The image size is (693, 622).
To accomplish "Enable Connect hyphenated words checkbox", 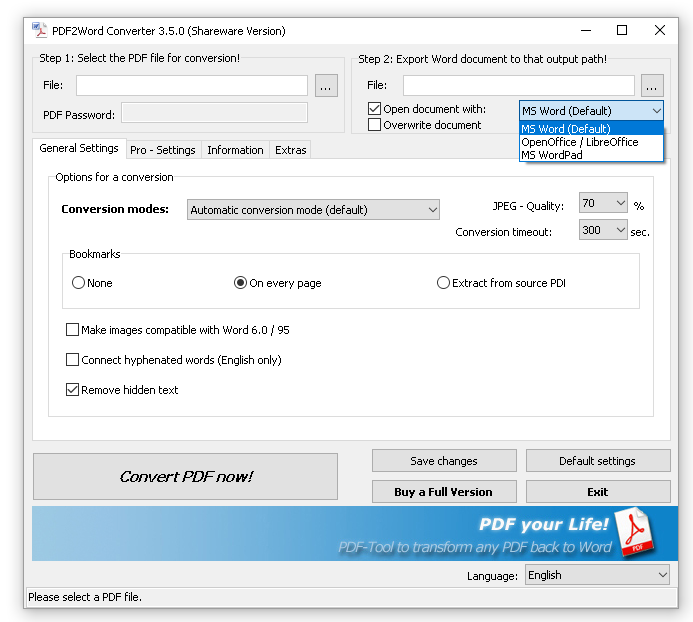I will coord(72,359).
